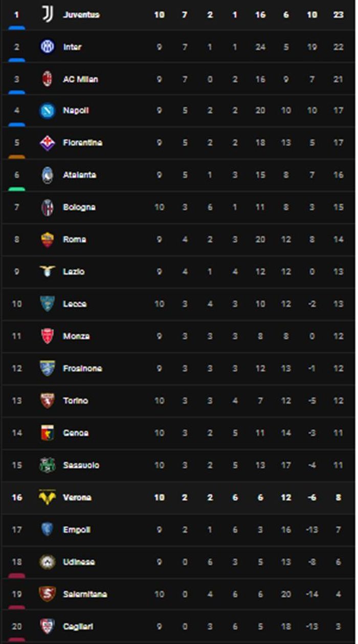Select the AC Milan logo
Screen dimensions: 358x644
pos(48,79)
